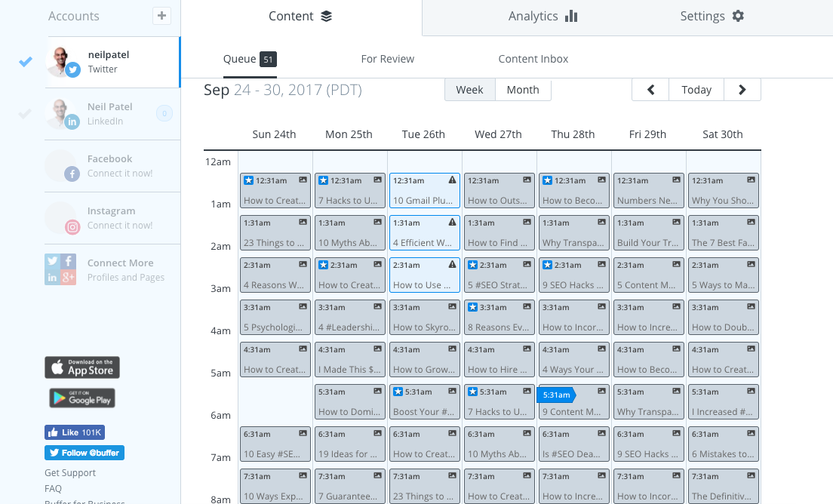Viewport: 833px width, 504px height.
Task: Open the FAQ link
Action: (x=53, y=489)
